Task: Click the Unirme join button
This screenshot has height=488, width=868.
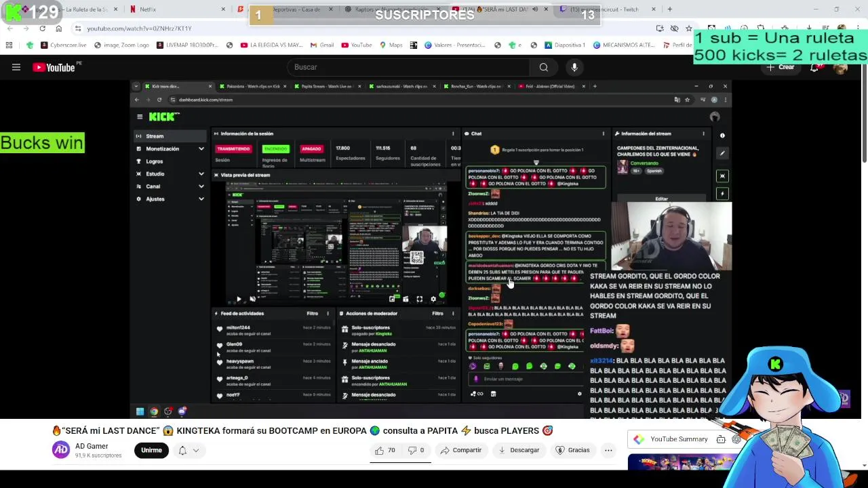Action: click(x=151, y=450)
